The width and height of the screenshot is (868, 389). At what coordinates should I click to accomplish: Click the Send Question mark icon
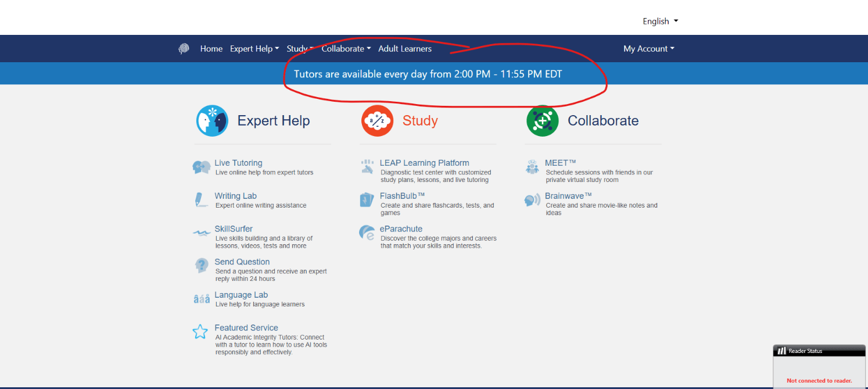pos(201,266)
